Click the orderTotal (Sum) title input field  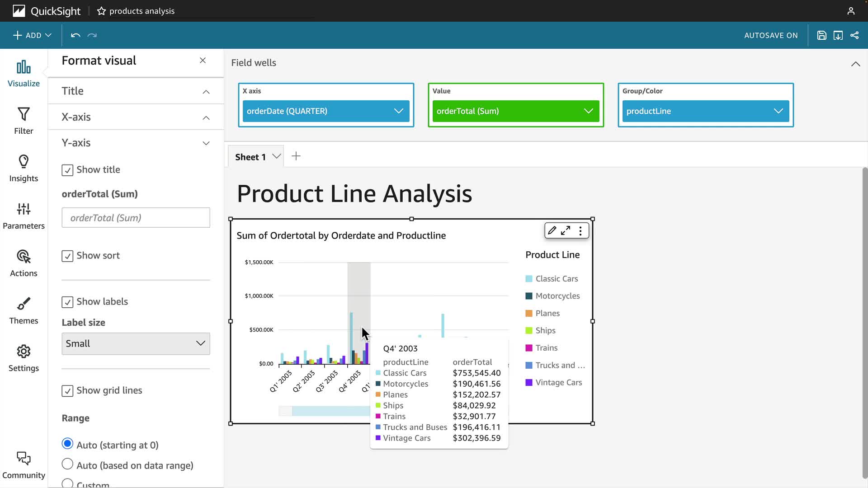(136, 218)
